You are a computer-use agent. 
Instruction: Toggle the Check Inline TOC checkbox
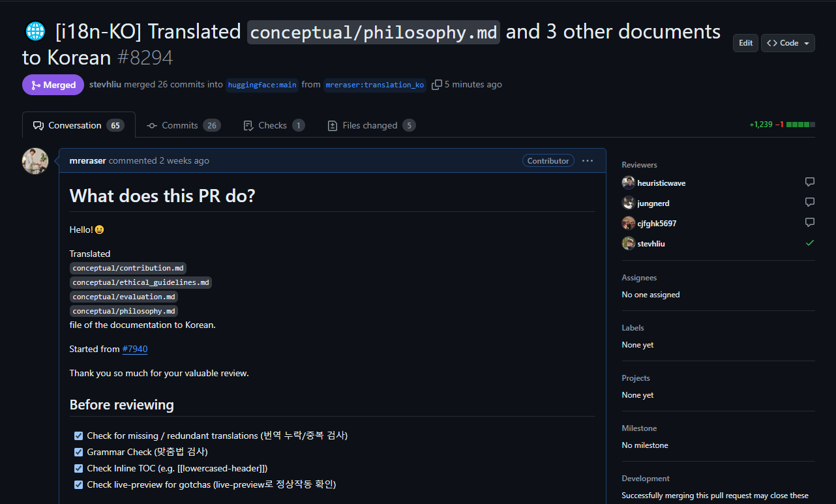coord(78,468)
